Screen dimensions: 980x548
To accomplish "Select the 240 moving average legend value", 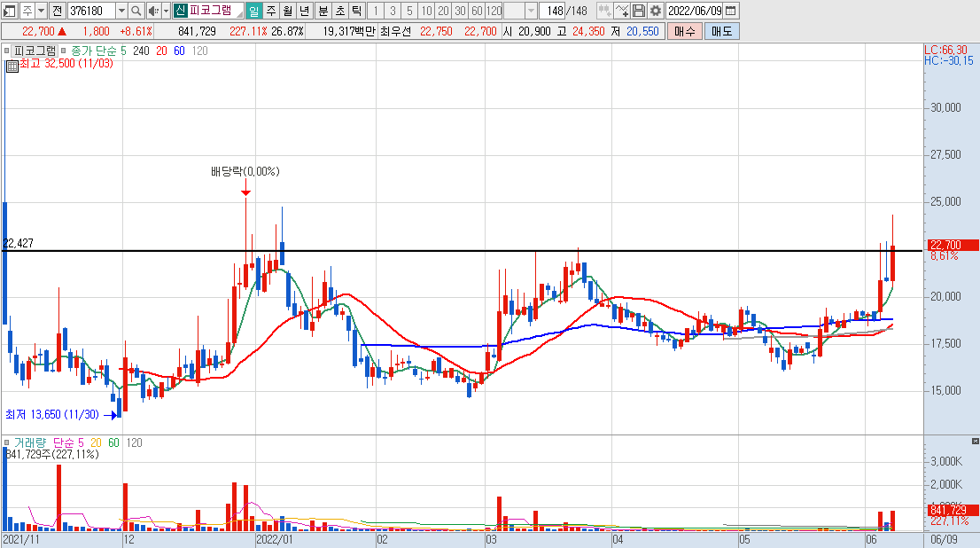I will 141,51.
